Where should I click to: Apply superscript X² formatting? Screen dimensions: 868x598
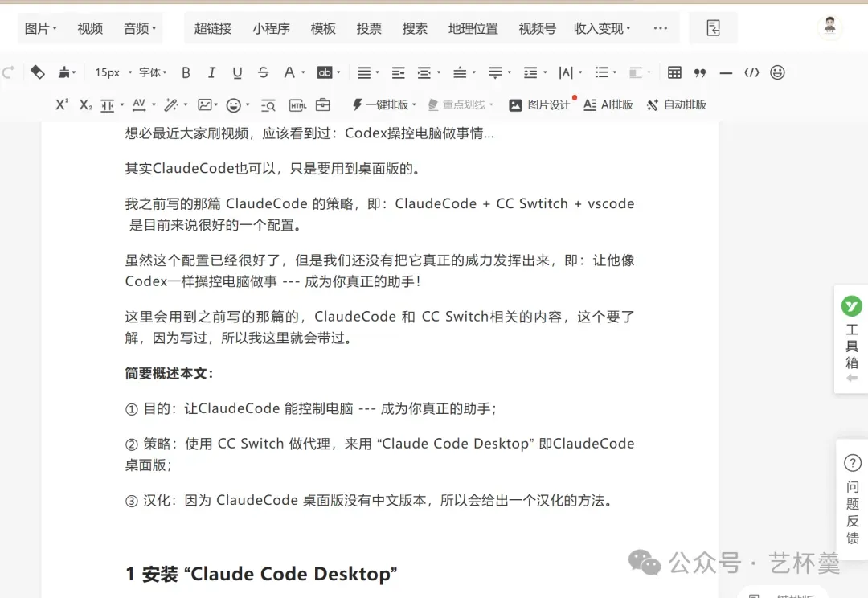[x=62, y=104]
